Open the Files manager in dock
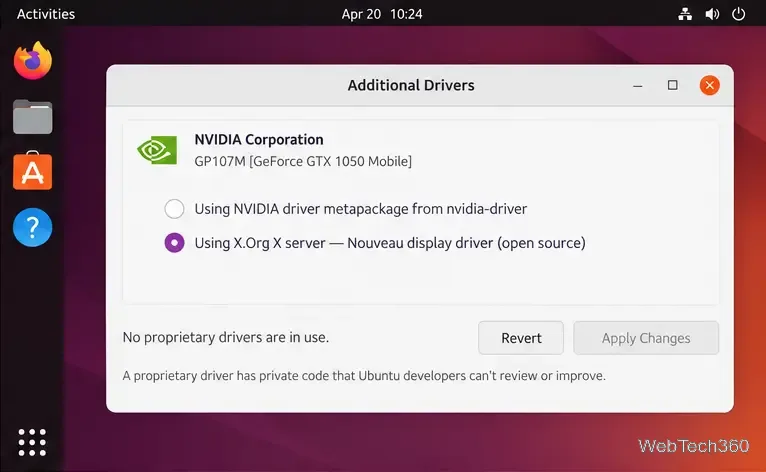Viewport: 766px width, 472px height. tap(33, 117)
